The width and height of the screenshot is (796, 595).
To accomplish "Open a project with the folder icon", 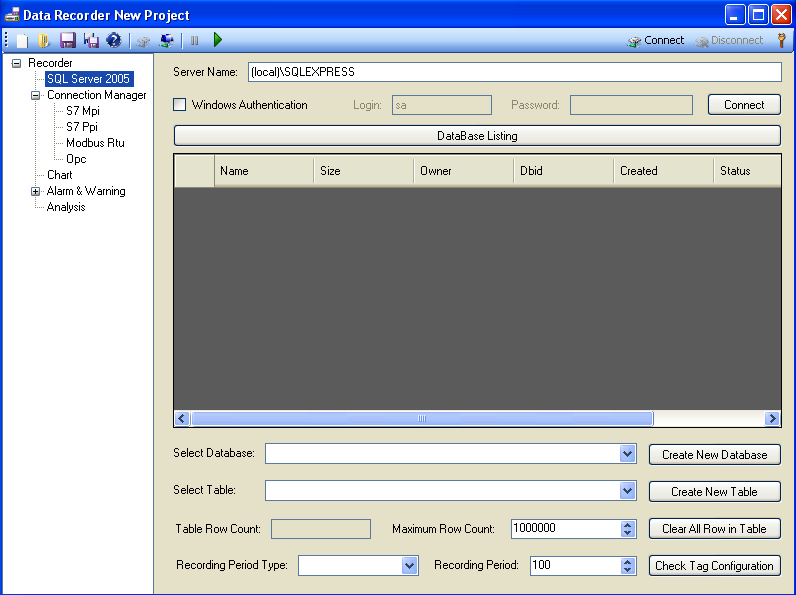I will [x=44, y=40].
